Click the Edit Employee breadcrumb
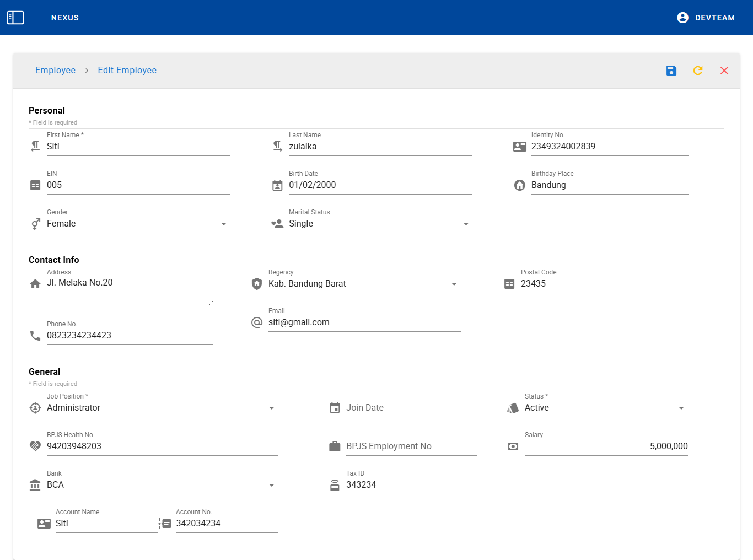Image resolution: width=753 pixels, height=560 pixels. [x=127, y=71]
